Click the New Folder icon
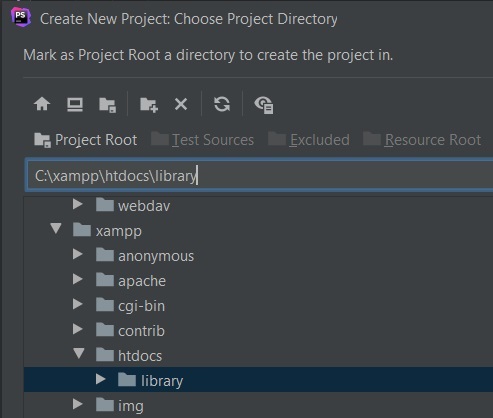 [x=149, y=105]
